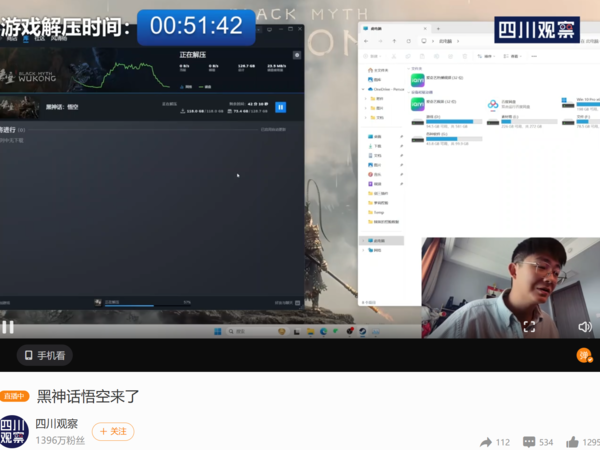
Task: Follow 四川观察 with the 关注 button
Action: pyautogui.click(x=113, y=431)
